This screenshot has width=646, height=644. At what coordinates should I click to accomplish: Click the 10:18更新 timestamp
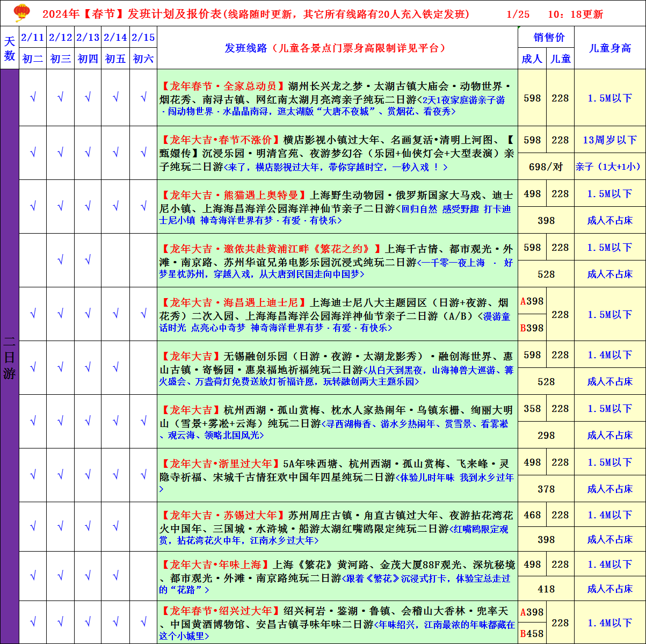pos(575,15)
